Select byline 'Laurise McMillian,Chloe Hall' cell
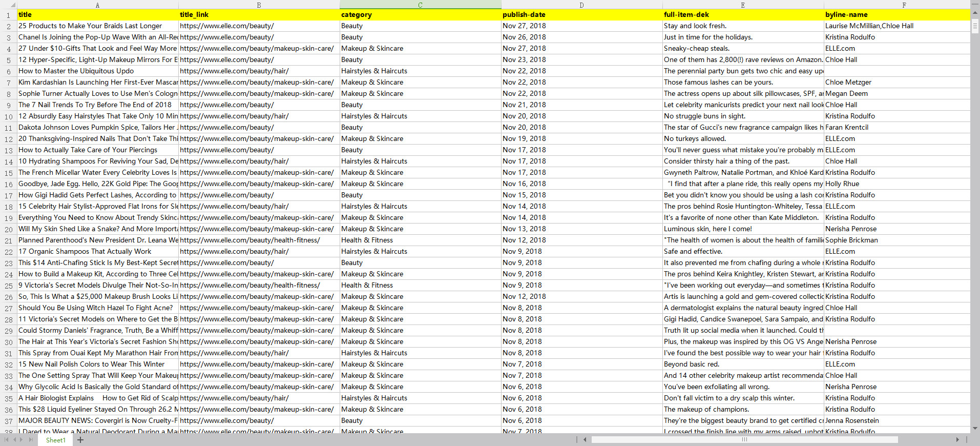Screen dimensions: 980x446 pyautogui.click(x=897, y=26)
